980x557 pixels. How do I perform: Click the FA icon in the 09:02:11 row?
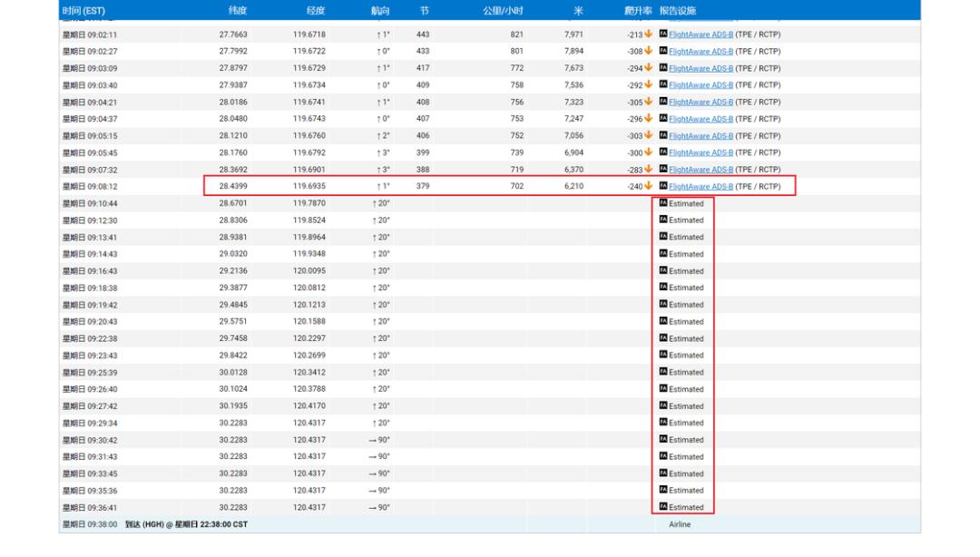click(663, 34)
